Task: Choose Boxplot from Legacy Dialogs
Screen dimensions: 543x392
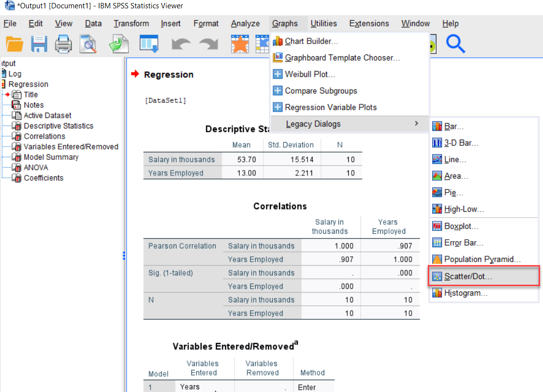Action: 484,226
